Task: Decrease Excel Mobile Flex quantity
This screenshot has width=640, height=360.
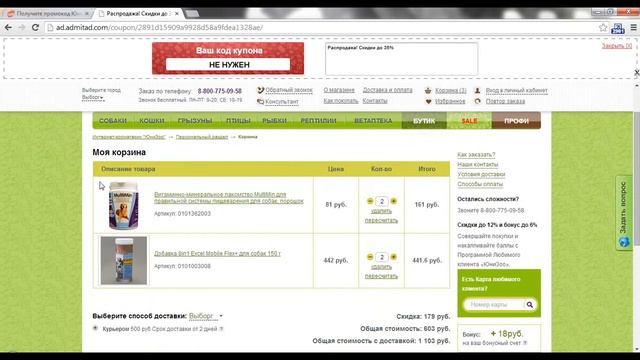Action: pos(370,257)
